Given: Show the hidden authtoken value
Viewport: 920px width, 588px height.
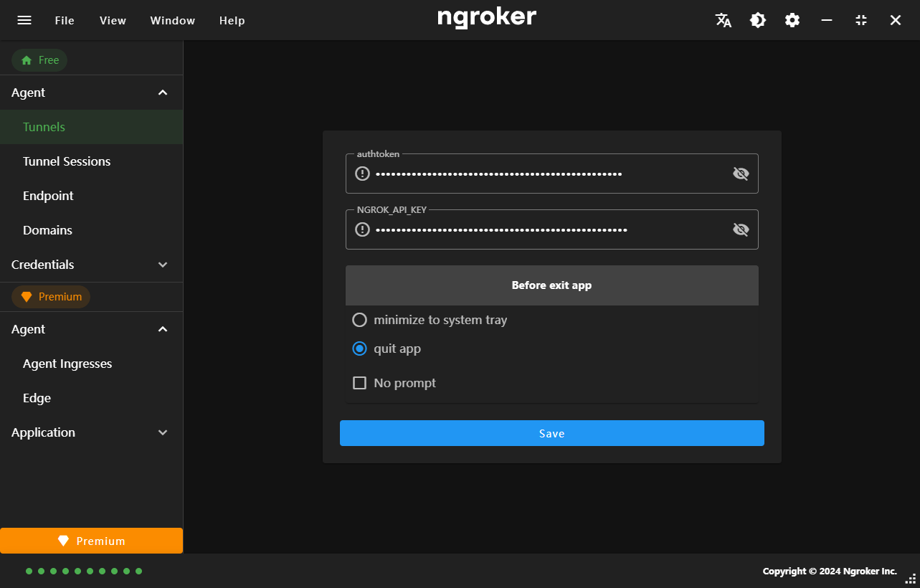Looking at the screenshot, I should 741,174.
